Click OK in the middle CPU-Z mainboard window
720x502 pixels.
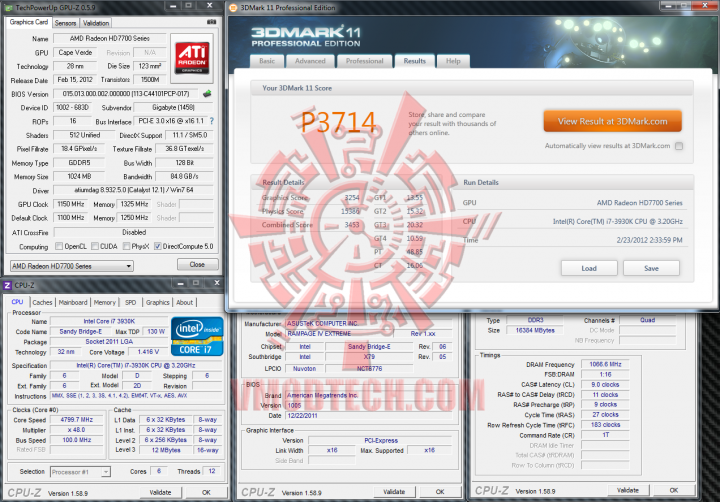point(440,492)
